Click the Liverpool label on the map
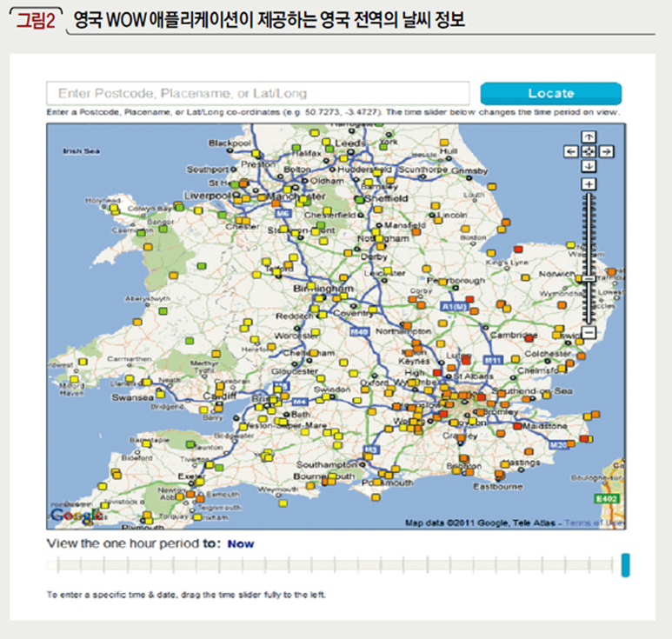This screenshot has height=639, width=672. (208, 196)
